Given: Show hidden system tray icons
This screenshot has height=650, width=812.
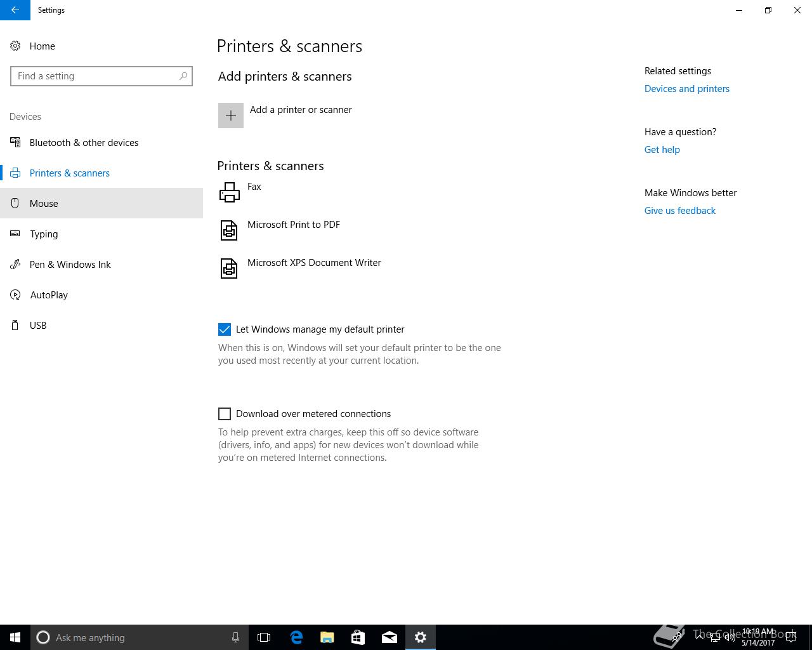Looking at the screenshot, I should point(700,637).
